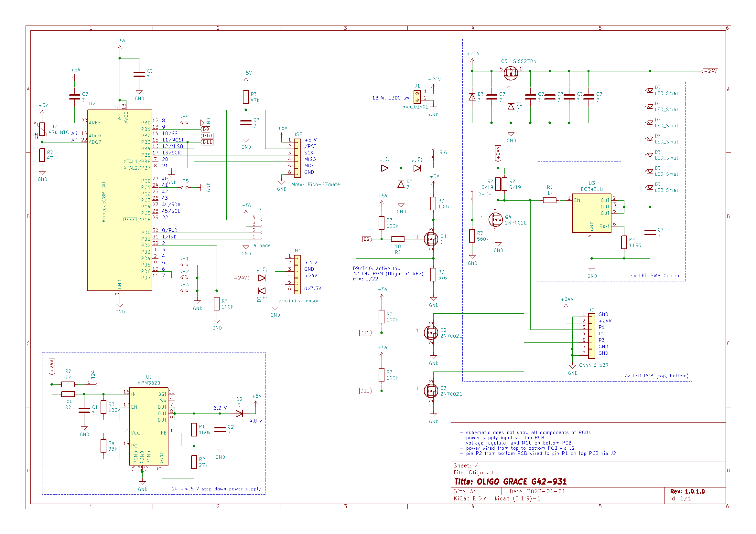This screenshot has width=756, height=534.
Task: Select the D11 label beside Q3 gate
Action: [x=365, y=391]
